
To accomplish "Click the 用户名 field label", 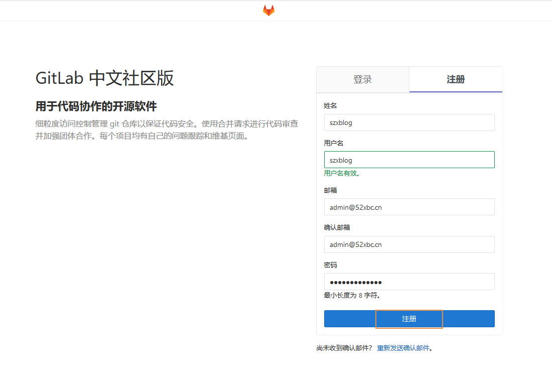I will tap(333, 143).
